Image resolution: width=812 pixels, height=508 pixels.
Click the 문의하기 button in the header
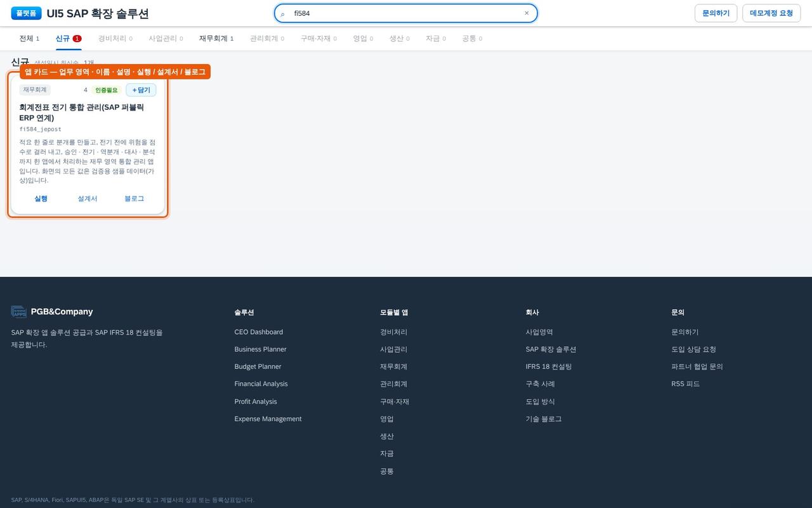point(716,13)
